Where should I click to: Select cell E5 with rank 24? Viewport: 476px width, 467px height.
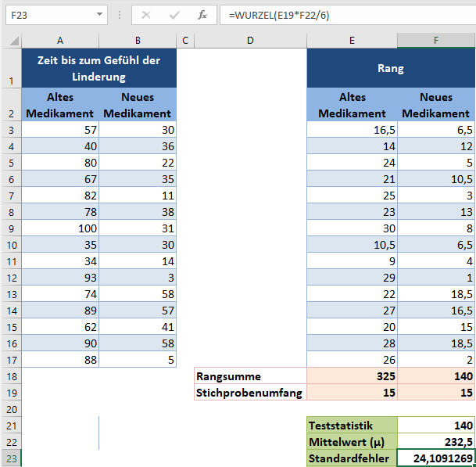pyautogui.click(x=353, y=163)
